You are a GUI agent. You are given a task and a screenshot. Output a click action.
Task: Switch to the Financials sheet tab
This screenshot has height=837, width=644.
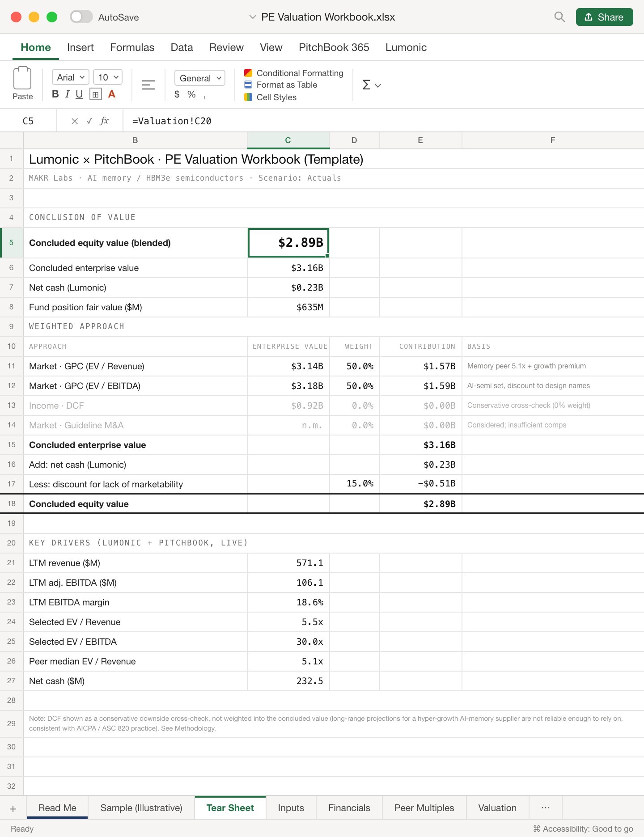[x=349, y=808]
